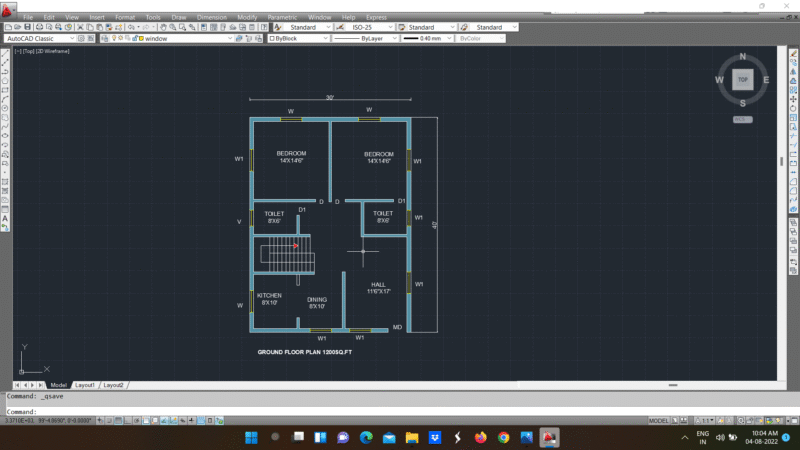Open the Express menu

point(376,17)
